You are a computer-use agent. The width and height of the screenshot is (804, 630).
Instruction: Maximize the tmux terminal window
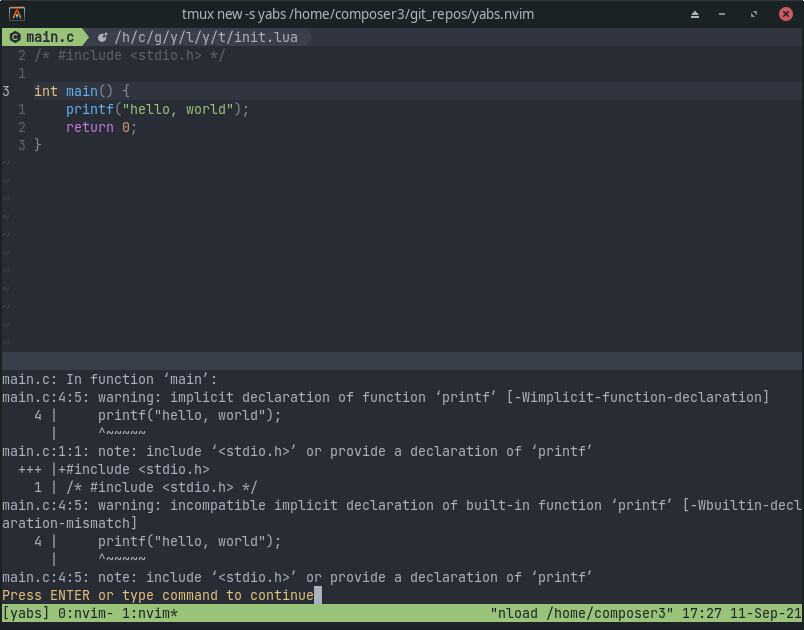754,14
